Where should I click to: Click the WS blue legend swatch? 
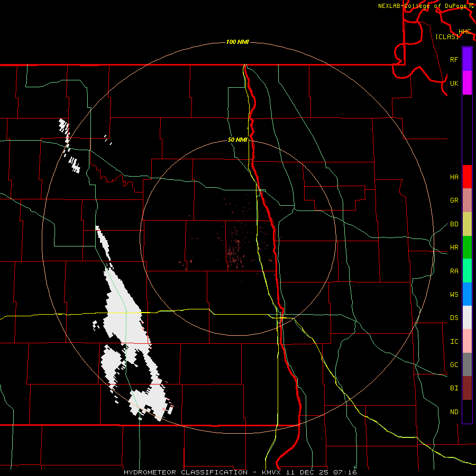tap(467, 294)
